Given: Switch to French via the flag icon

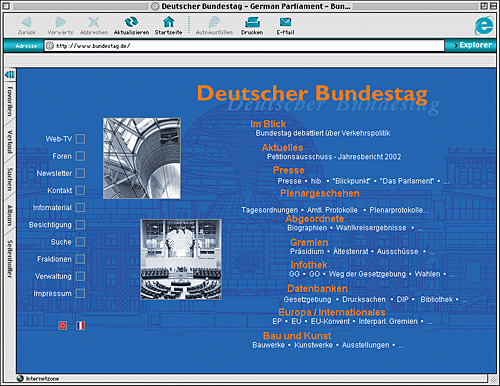Looking at the screenshot, I should coord(80,325).
